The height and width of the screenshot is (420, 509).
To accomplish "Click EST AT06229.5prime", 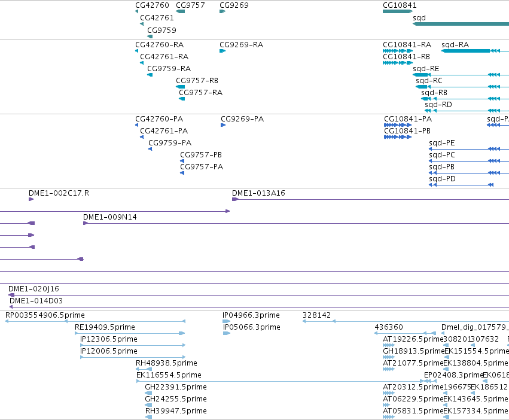I will (x=413, y=399).
